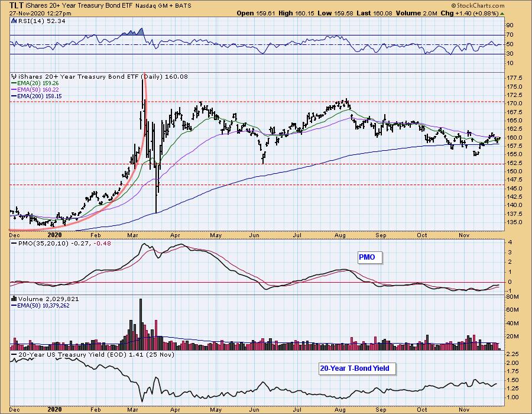Click the RSI 30 oversold axis label
This screenshot has width=532, height=414.
[x=510, y=54]
